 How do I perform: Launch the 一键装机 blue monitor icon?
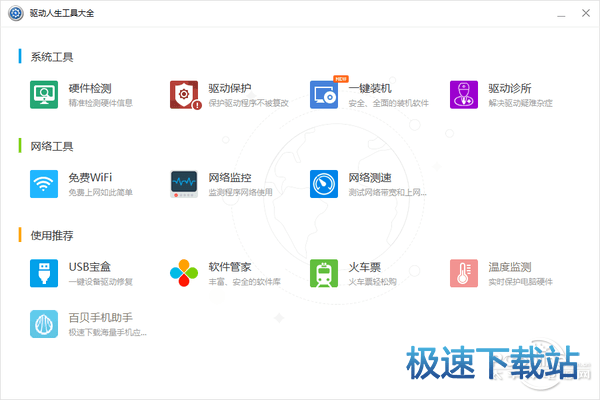click(324, 95)
